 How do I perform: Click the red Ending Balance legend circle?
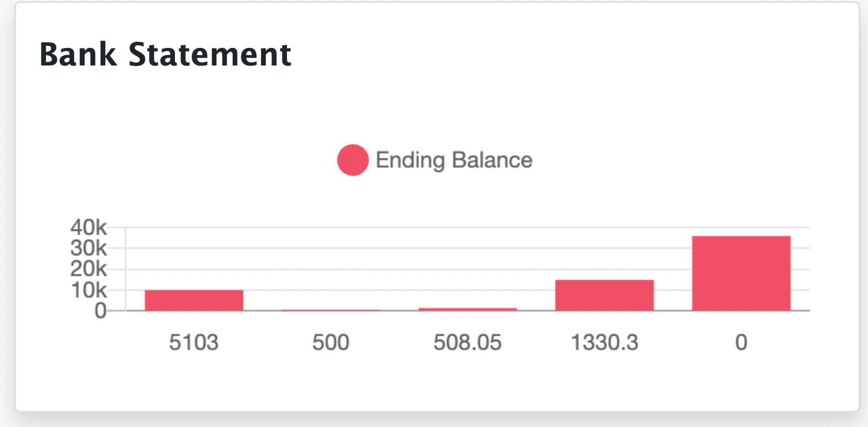pos(352,160)
